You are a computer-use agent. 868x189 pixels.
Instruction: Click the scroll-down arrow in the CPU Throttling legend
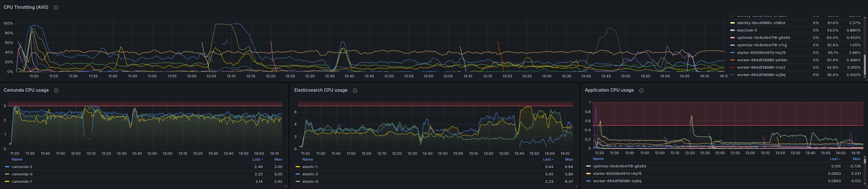865,77
